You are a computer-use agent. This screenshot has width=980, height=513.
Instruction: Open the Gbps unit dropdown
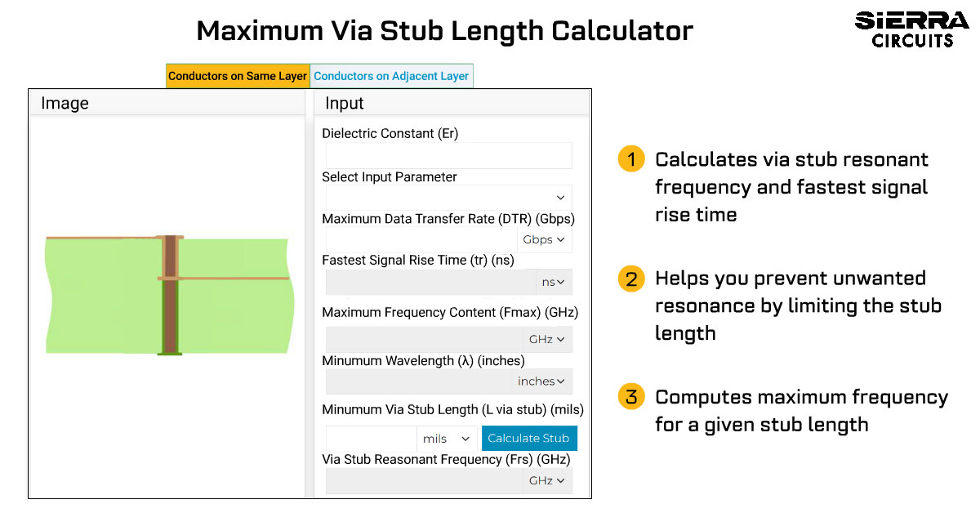pos(544,240)
